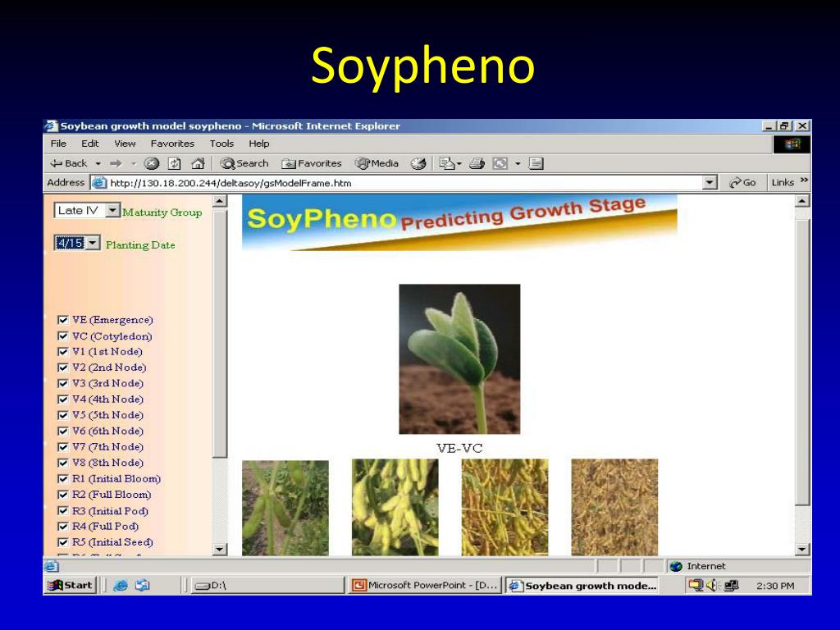
Task: Open the Forward button history arrow
Action: pos(134,163)
